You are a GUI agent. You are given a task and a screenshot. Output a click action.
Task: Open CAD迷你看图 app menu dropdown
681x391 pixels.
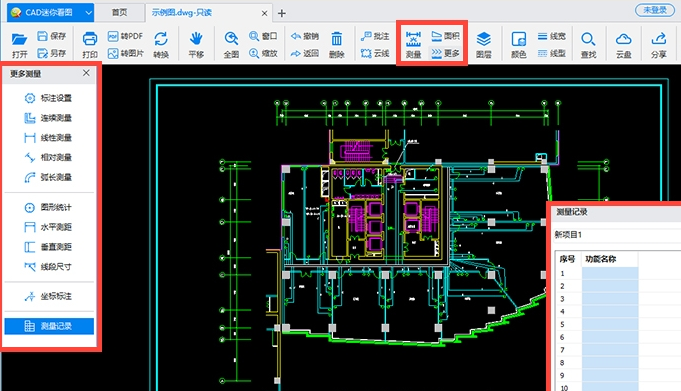tap(89, 13)
